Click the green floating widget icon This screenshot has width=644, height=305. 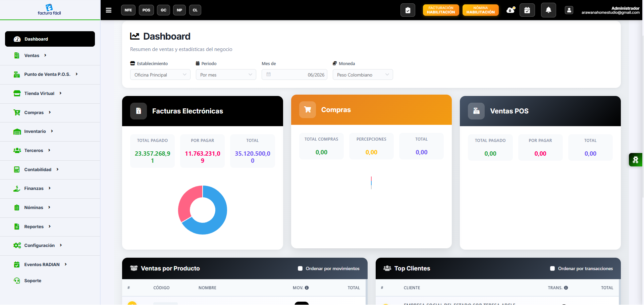tap(636, 160)
